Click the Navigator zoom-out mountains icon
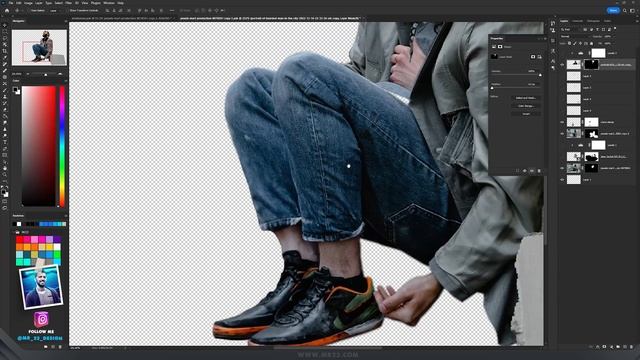Screen dimensions: 640x360 28,74
